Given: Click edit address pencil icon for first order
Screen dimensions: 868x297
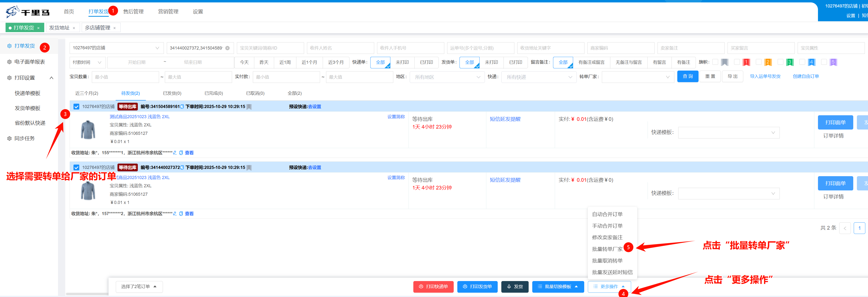Looking at the screenshot, I should [x=175, y=152].
